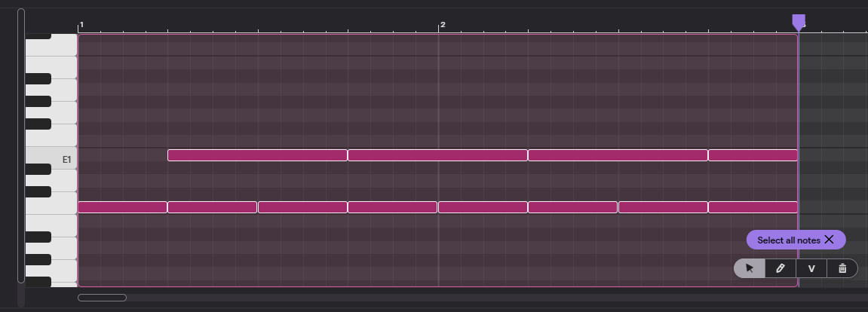Activate the pointer selection tool
The image size is (868, 312).
click(750, 268)
